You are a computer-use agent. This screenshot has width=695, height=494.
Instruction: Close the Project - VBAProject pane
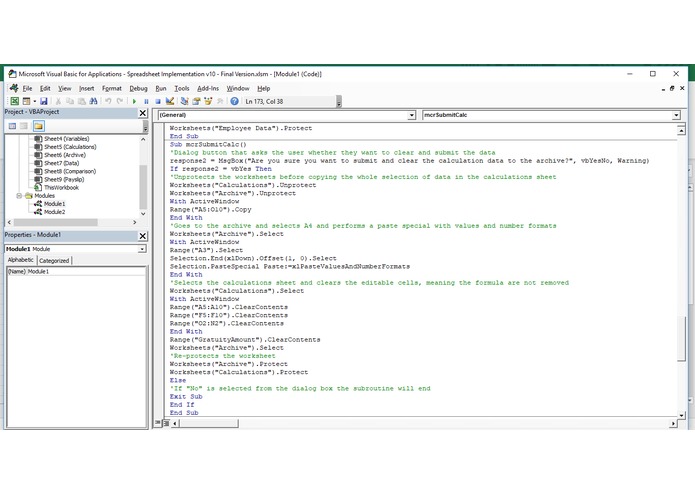coord(143,113)
